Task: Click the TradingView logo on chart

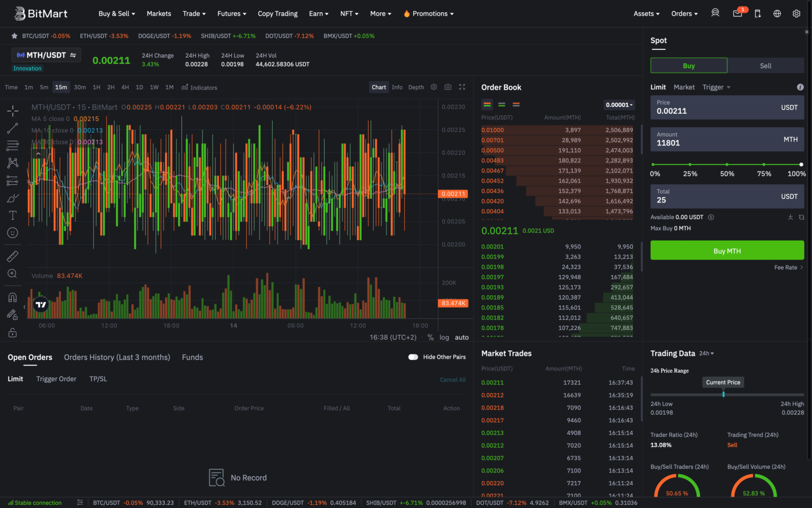Action: tap(41, 304)
